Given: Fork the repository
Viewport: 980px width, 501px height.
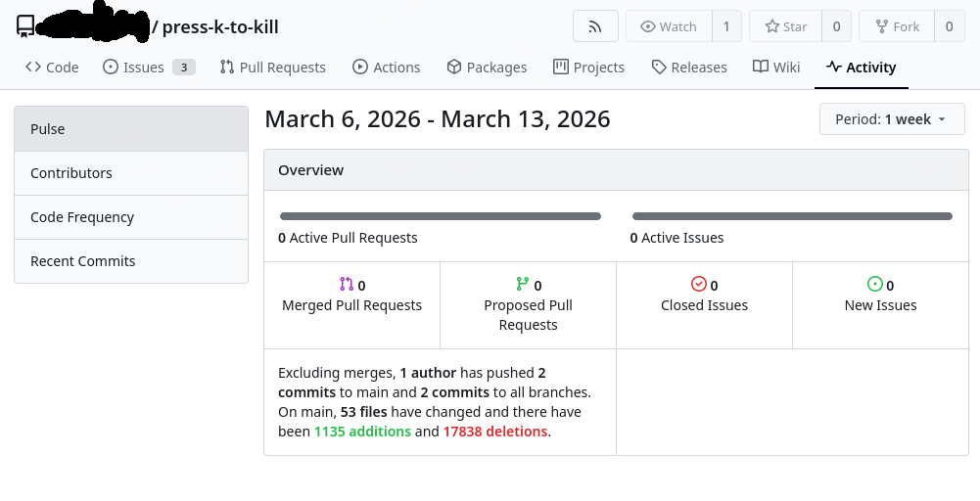Looking at the screenshot, I should [x=897, y=26].
